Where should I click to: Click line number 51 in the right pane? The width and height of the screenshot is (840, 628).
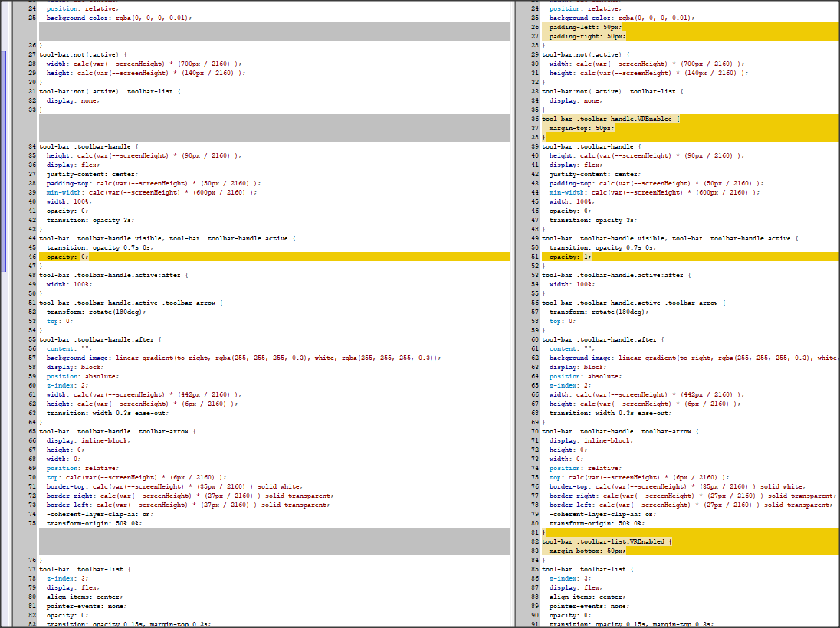pyautogui.click(x=535, y=257)
